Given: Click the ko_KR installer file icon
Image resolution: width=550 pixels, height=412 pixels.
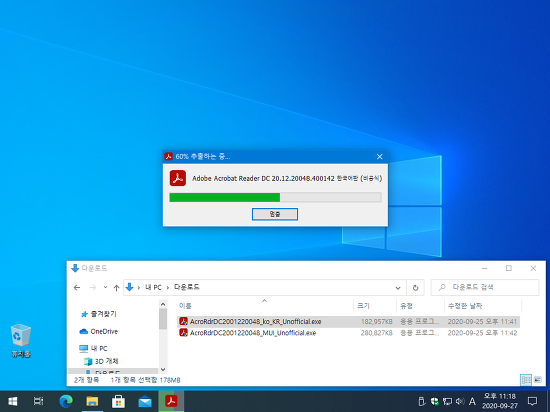Looking at the screenshot, I should (183, 321).
